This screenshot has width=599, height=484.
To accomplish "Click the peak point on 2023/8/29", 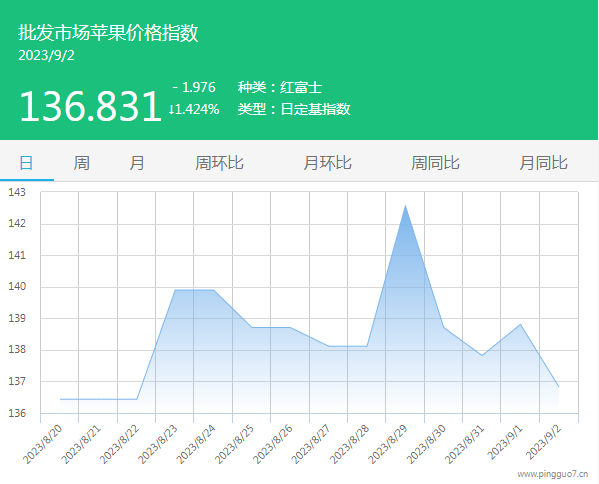I will (x=405, y=206).
